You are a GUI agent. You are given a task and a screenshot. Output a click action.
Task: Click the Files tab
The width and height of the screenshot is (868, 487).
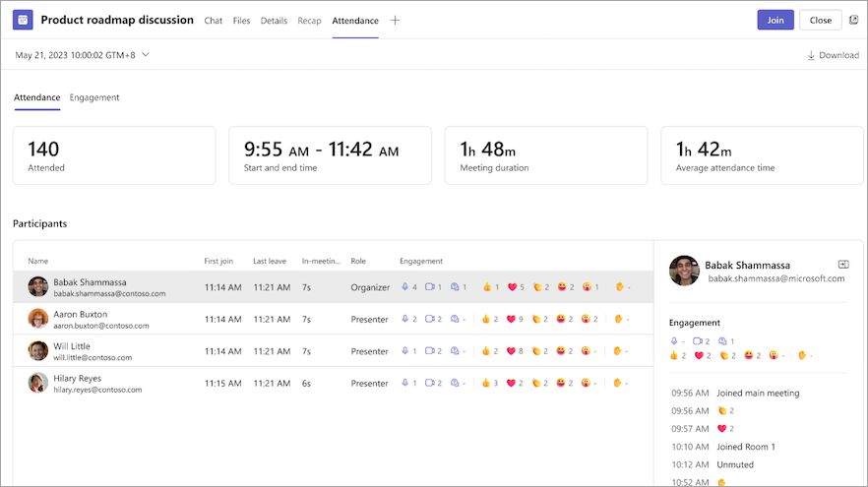click(x=241, y=21)
